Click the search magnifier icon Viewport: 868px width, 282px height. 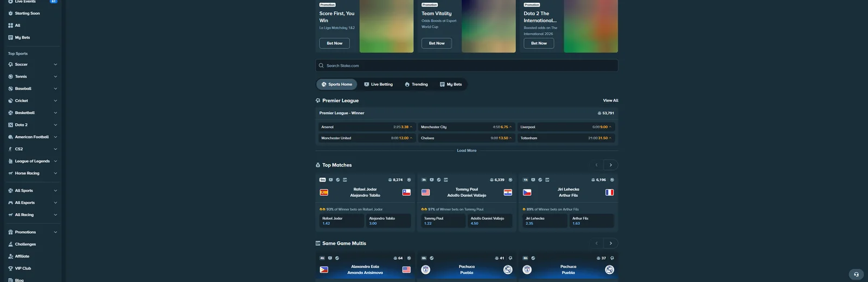321,66
